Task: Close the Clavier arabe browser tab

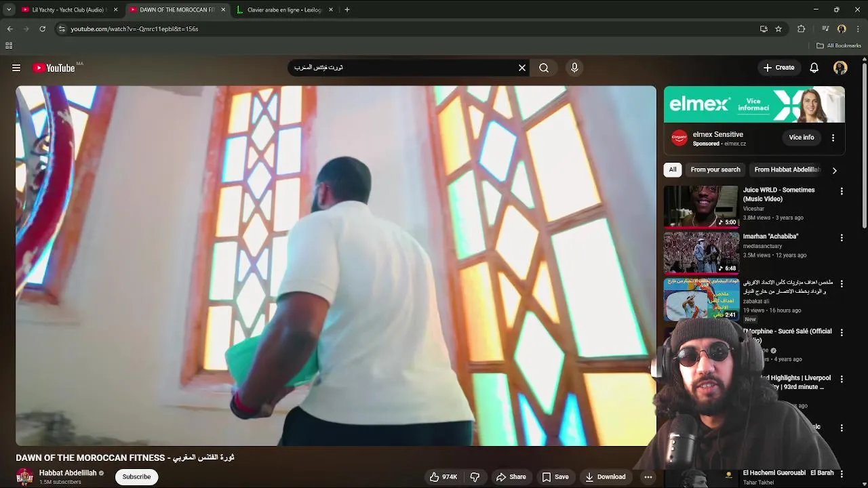Action: [331, 9]
